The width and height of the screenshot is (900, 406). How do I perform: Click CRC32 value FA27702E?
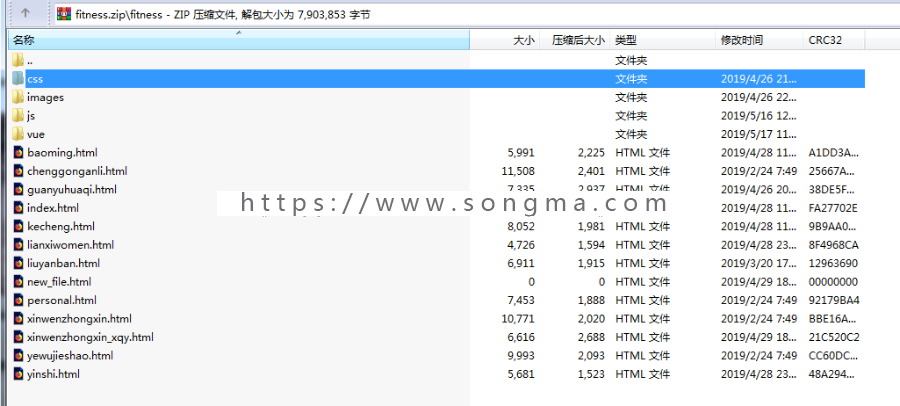833,208
